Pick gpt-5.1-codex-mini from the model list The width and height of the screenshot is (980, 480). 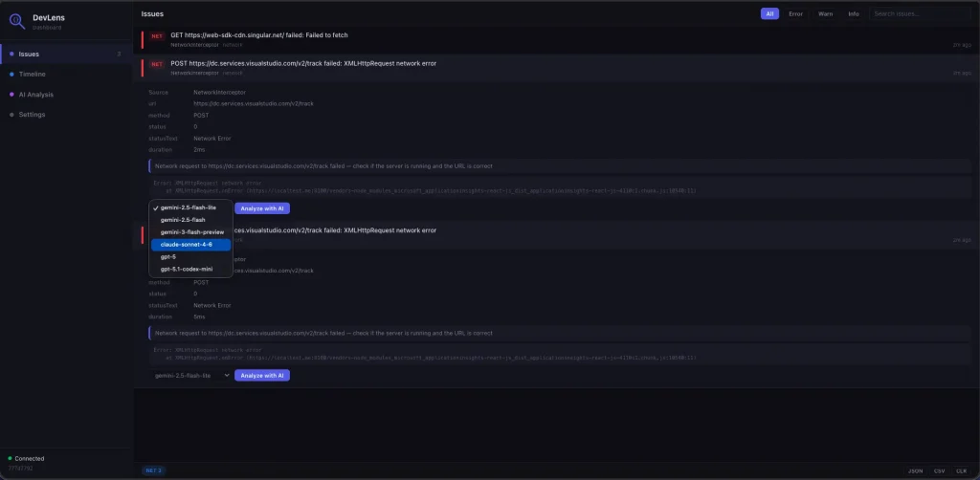190,269
